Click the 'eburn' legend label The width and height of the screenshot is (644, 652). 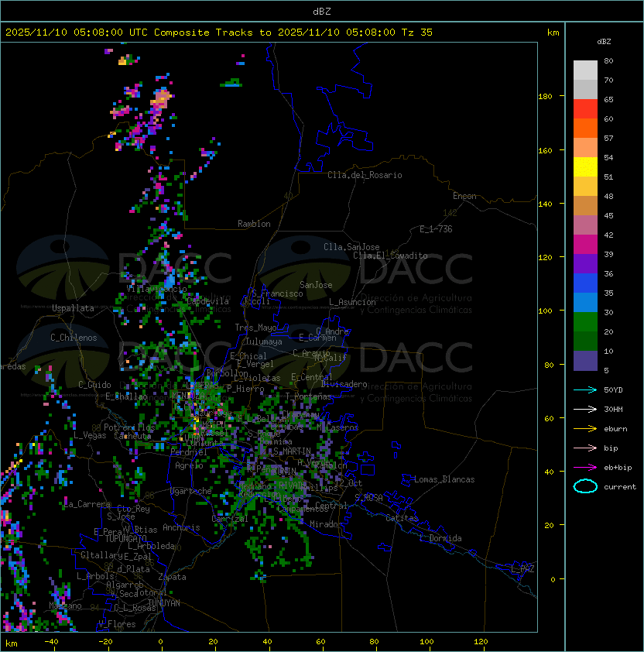pos(615,429)
